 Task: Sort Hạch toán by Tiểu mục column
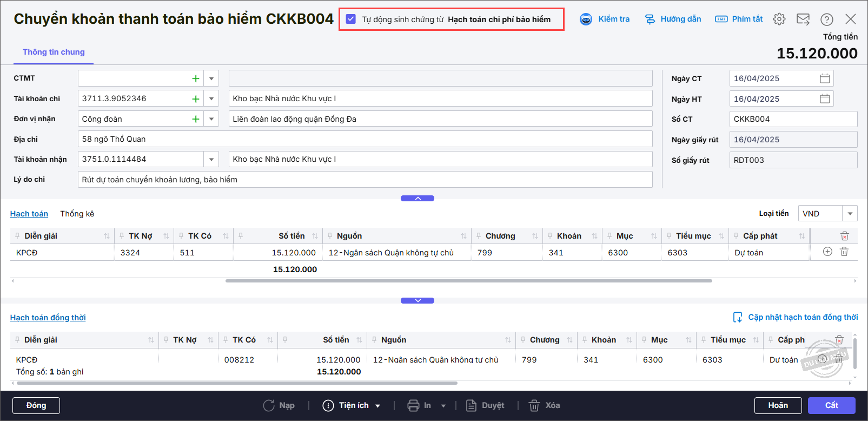click(x=721, y=236)
